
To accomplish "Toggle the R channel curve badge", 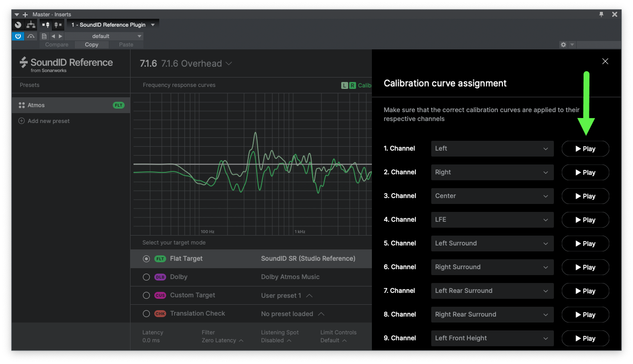I will point(353,85).
